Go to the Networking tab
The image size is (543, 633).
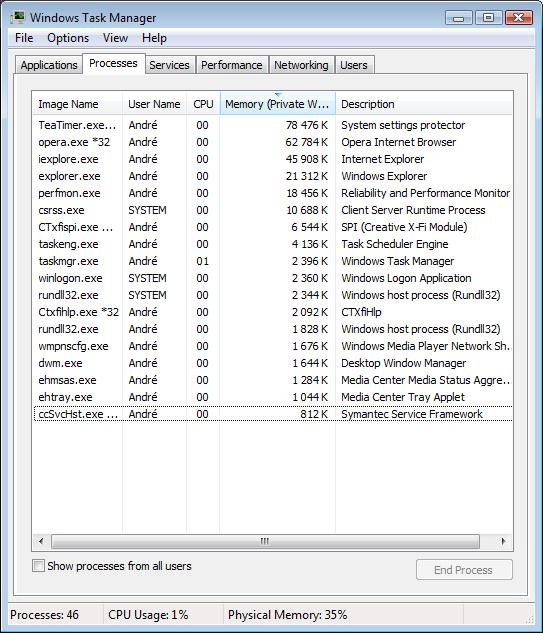click(301, 65)
